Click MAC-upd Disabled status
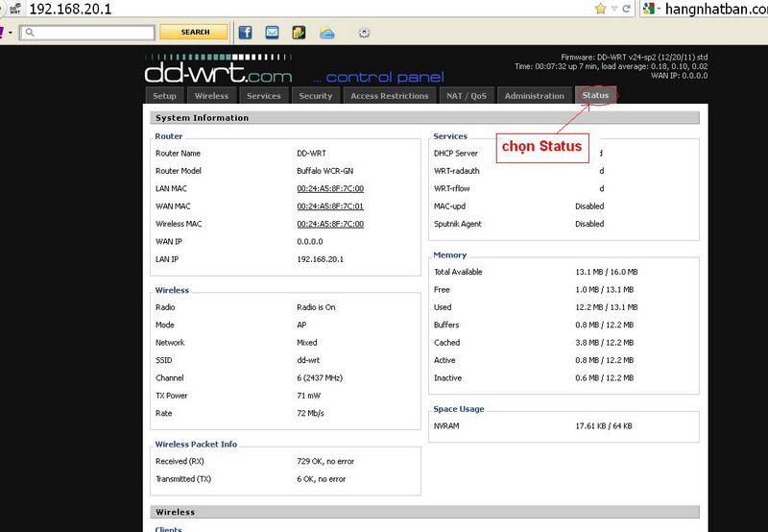The image size is (768, 532). (x=589, y=206)
